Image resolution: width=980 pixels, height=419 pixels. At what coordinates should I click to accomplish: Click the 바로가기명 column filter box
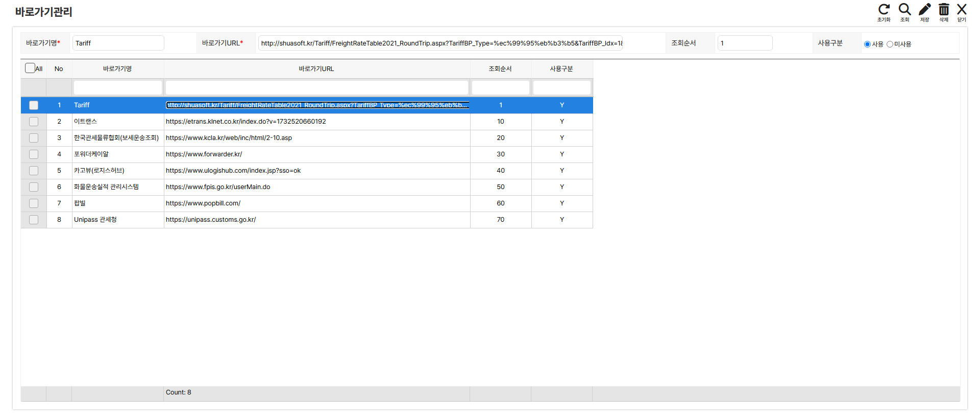tap(118, 88)
